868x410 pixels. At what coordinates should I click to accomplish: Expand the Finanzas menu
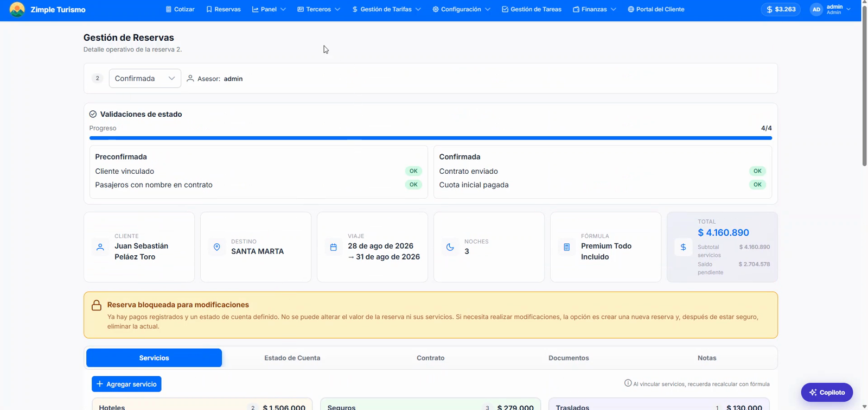coord(595,9)
